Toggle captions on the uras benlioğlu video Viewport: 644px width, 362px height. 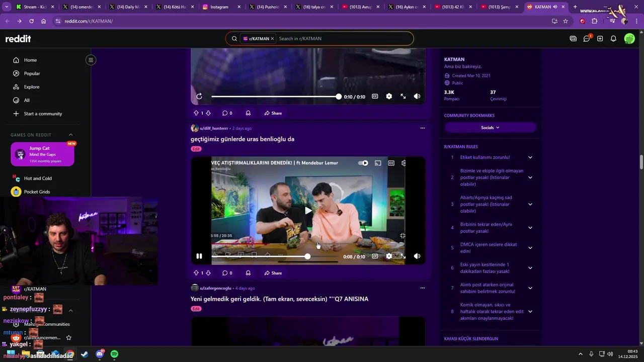point(375,256)
